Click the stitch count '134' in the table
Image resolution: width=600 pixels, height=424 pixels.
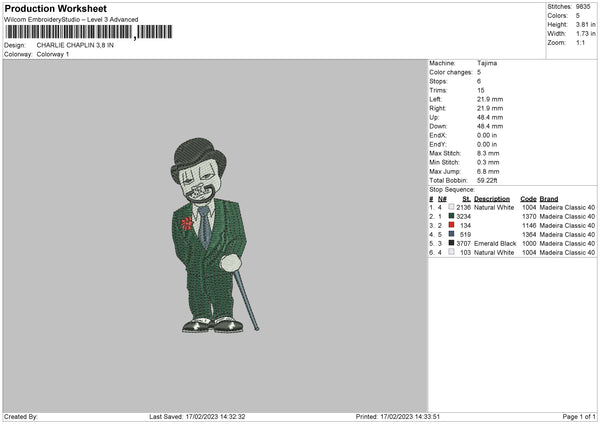465,226
